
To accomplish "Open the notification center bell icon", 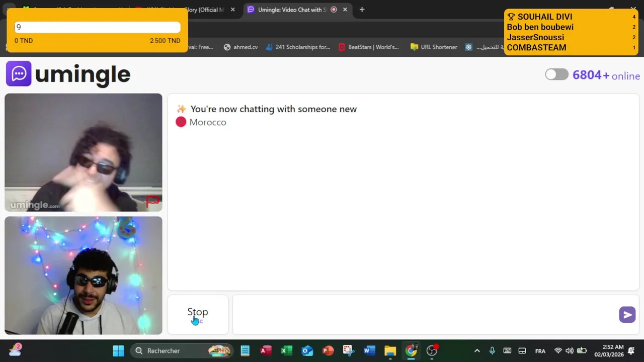I will [631, 351].
